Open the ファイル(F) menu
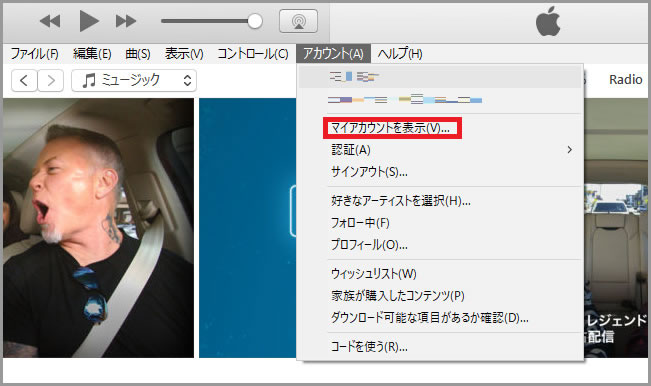 pos(34,54)
